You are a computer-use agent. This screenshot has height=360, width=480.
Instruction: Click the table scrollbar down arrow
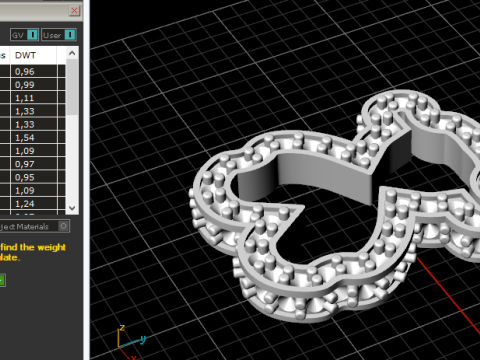(72, 208)
